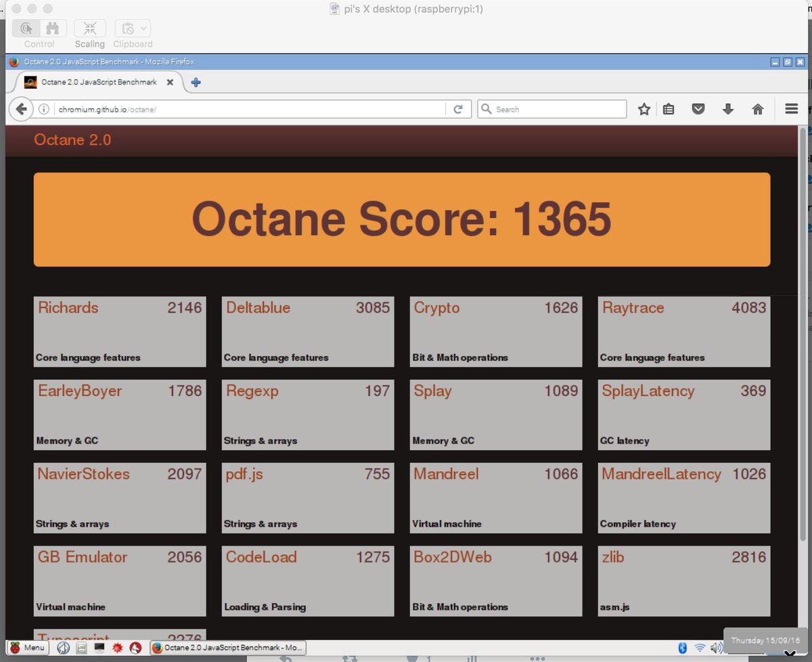Image resolution: width=812 pixels, height=662 pixels.
Task: Open the Wi-Fi network tray icon
Action: pos(700,648)
